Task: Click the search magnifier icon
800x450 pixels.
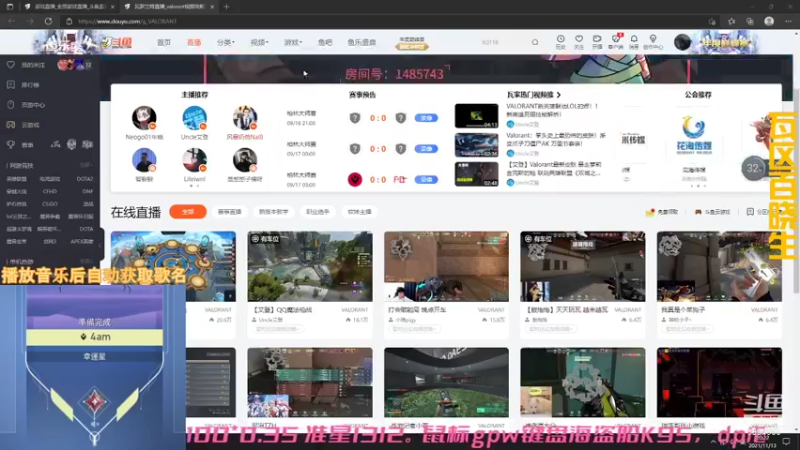Action: tap(535, 42)
